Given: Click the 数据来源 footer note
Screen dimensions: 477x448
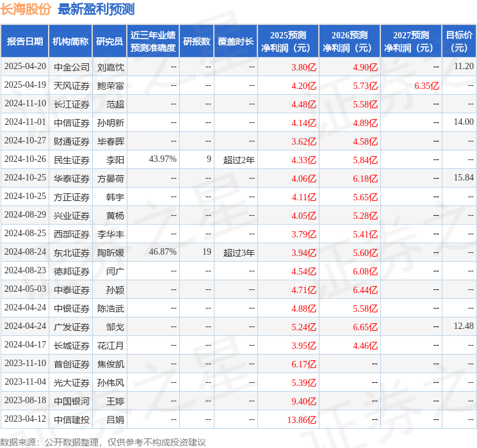Looking at the screenshot, I should [x=103, y=442].
